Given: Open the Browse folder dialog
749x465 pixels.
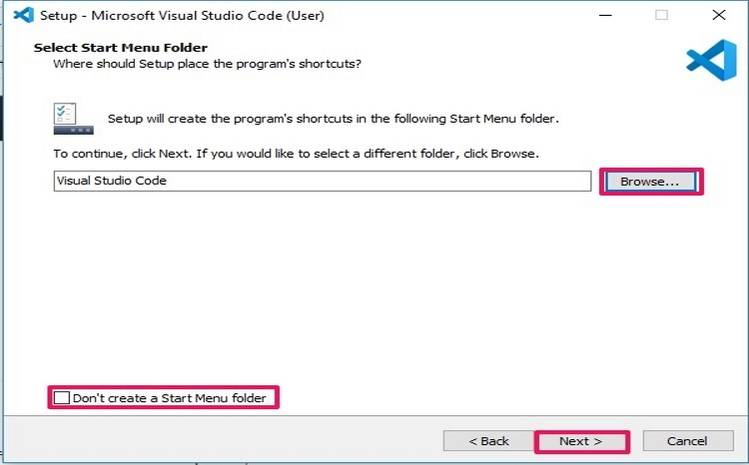Looking at the screenshot, I should [x=650, y=182].
